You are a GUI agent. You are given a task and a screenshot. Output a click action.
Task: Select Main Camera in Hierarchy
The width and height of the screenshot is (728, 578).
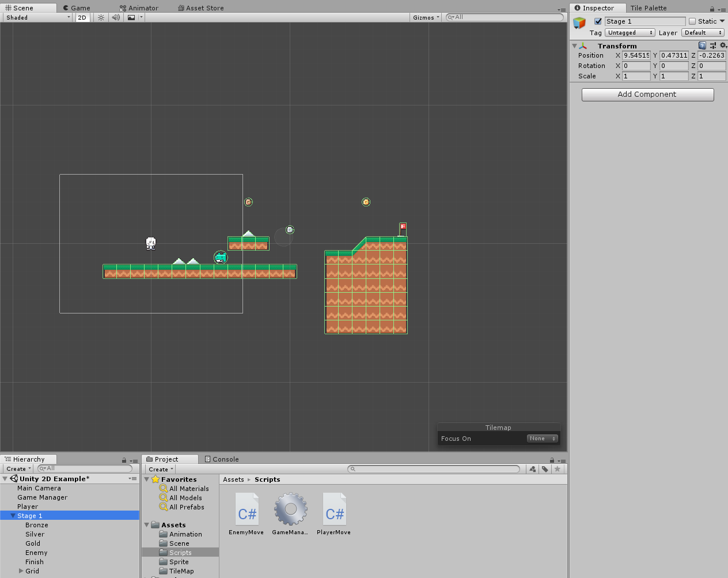[39, 488]
